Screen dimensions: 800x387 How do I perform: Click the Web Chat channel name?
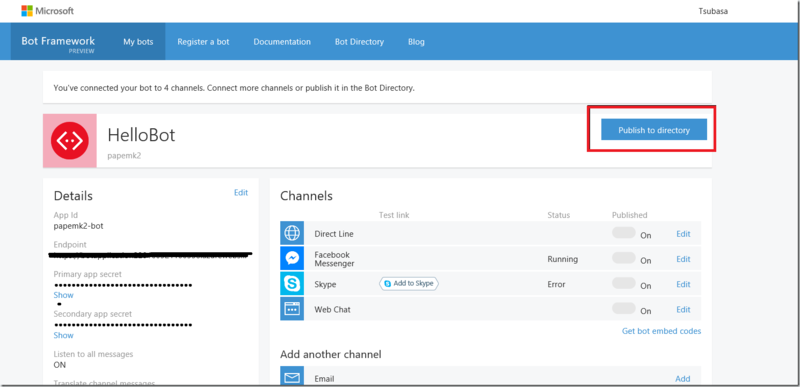(x=332, y=309)
